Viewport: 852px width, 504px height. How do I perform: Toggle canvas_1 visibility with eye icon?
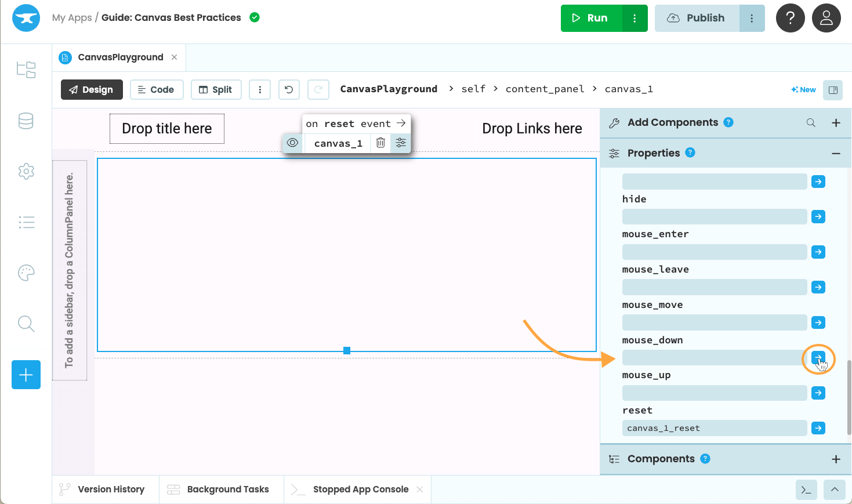click(x=293, y=143)
